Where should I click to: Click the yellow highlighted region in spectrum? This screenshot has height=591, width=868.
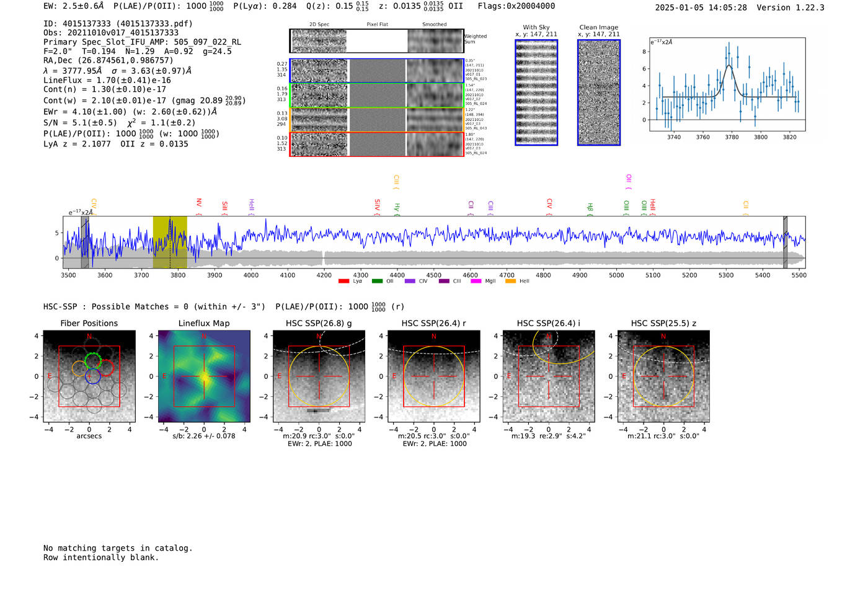pos(170,242)
